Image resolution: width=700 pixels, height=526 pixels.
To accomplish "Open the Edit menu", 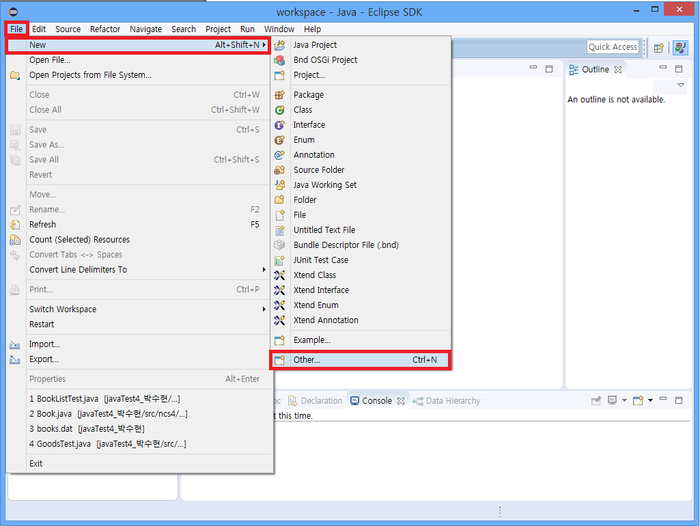I will click(x=39, y=29).
